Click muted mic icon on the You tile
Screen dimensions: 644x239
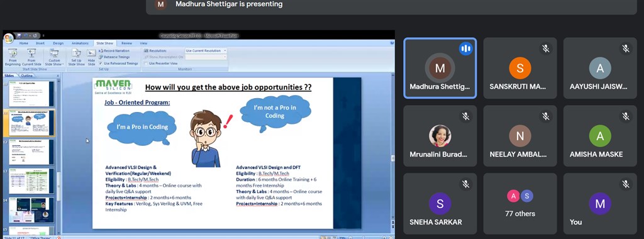pos(626,184)
